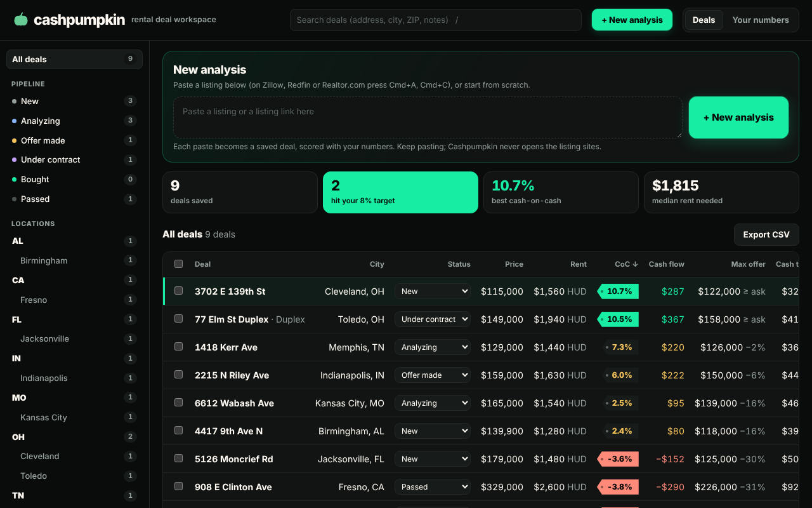Filter locations by Kansas City

click(x=74, y=417)
